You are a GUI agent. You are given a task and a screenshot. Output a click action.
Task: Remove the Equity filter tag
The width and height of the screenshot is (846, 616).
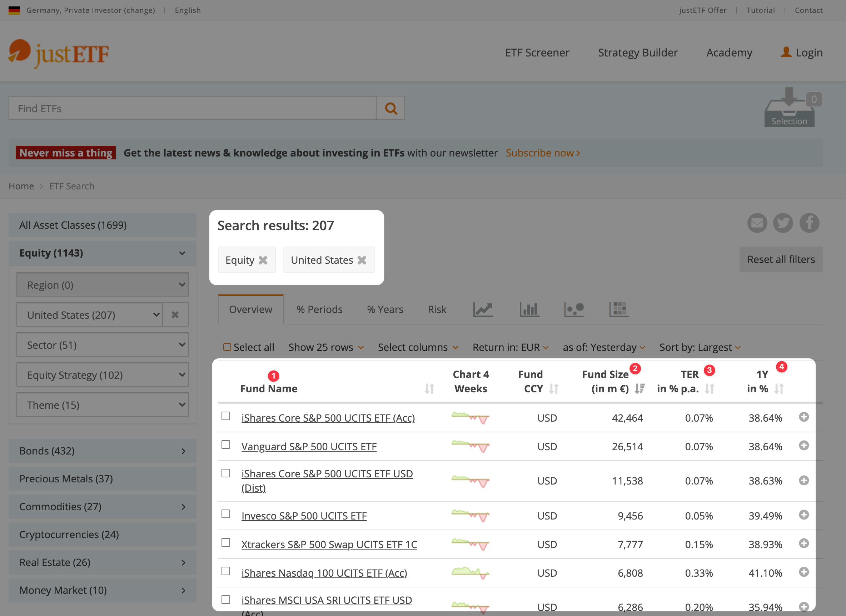263,260
